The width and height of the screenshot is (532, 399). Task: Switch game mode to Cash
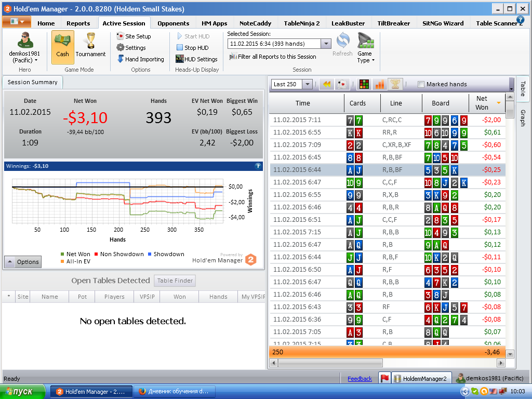pos(63,47)
